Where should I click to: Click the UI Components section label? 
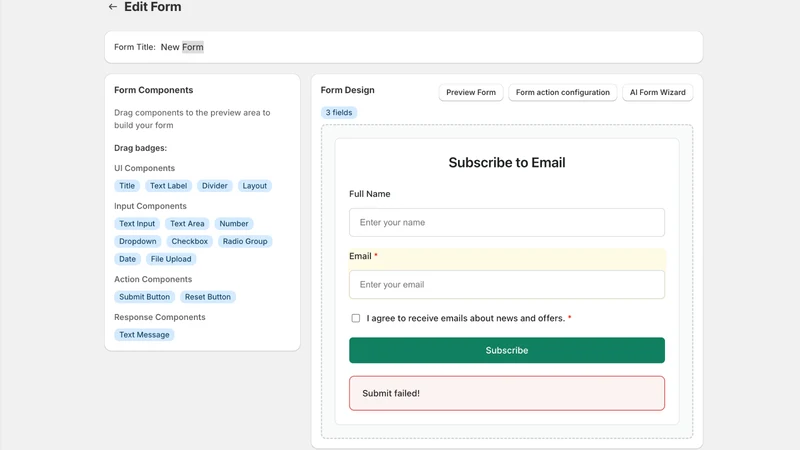pyautogui.click(x=144, y=168)
